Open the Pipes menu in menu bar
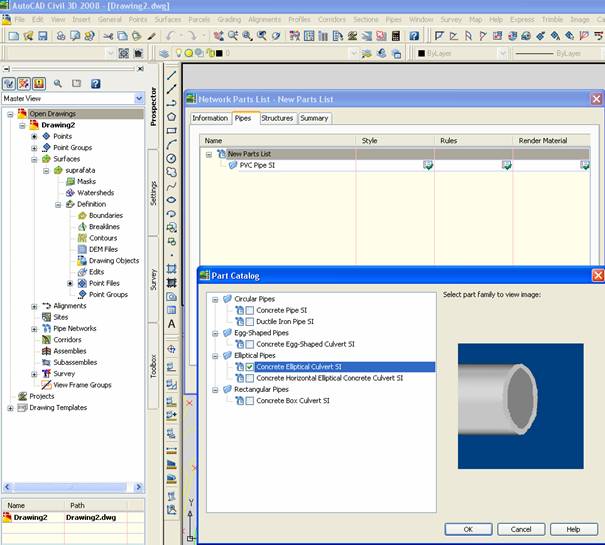The width and height of the screenshot is (605, 545). (x=394, y=19)
